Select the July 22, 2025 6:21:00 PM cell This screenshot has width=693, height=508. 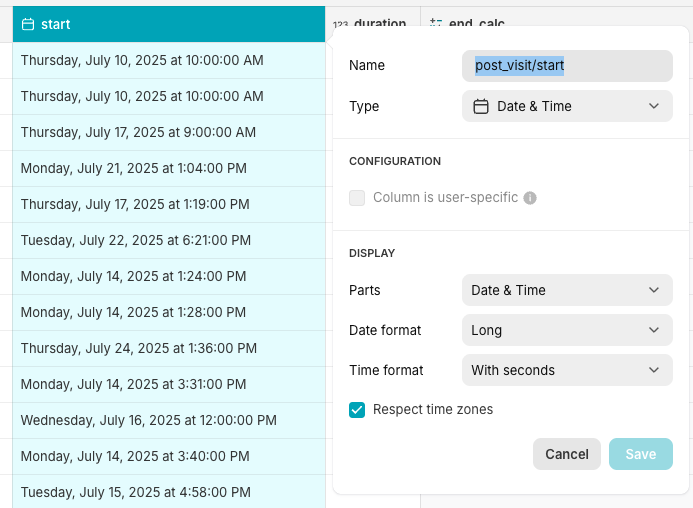pos(169,241)
